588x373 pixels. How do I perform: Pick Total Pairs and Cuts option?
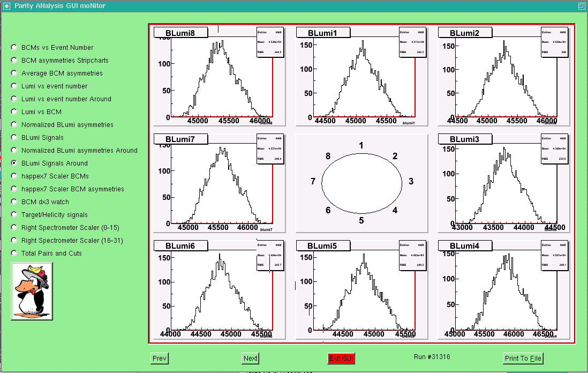[x=14, y=253]
